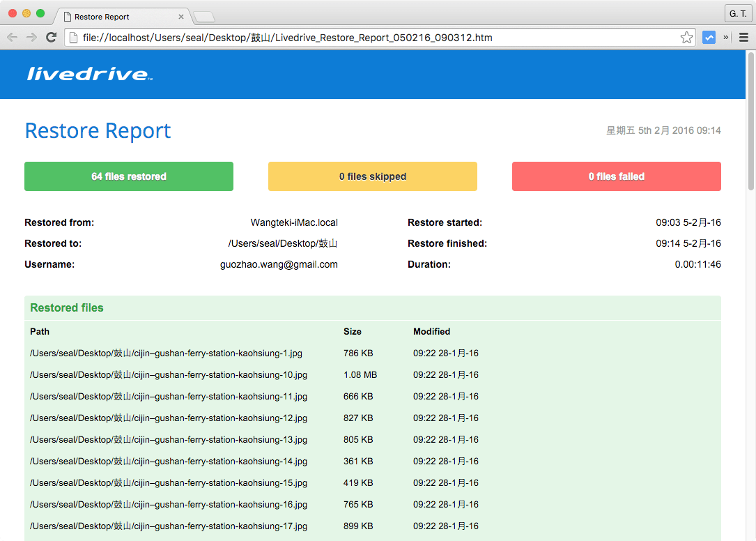Close the Restore Report tab
The image size is (756, 541).
point(181,17)
